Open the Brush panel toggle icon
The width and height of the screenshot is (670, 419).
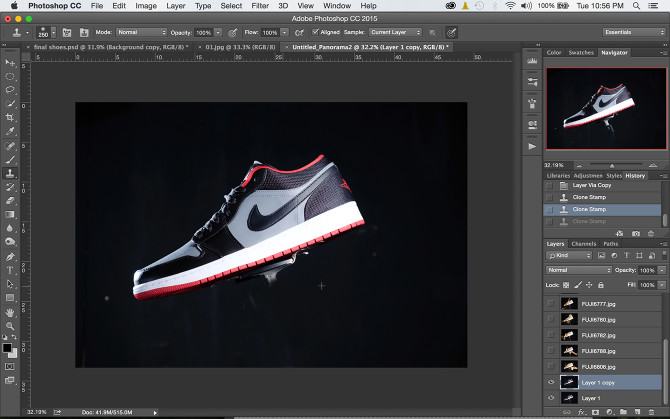(x=67, y=32)
